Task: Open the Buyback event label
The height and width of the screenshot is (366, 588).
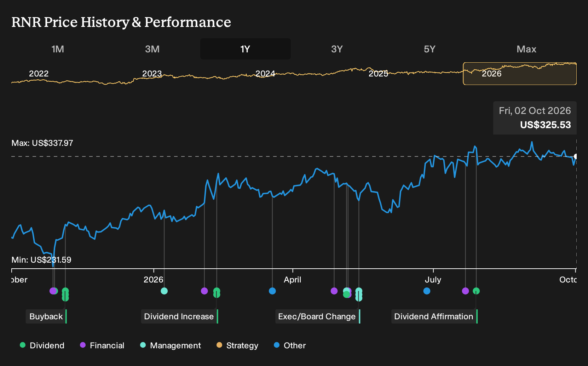Action: coord(46,316)
